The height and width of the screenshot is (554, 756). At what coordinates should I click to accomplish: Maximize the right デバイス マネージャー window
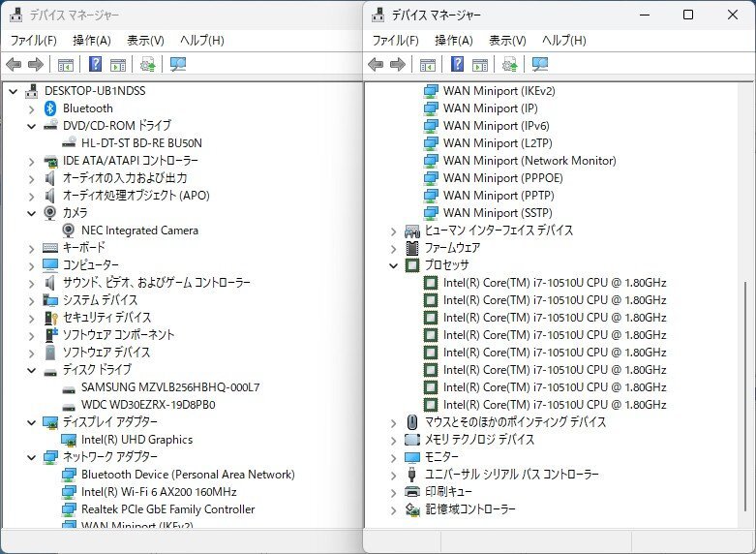[x=688, y=15]
